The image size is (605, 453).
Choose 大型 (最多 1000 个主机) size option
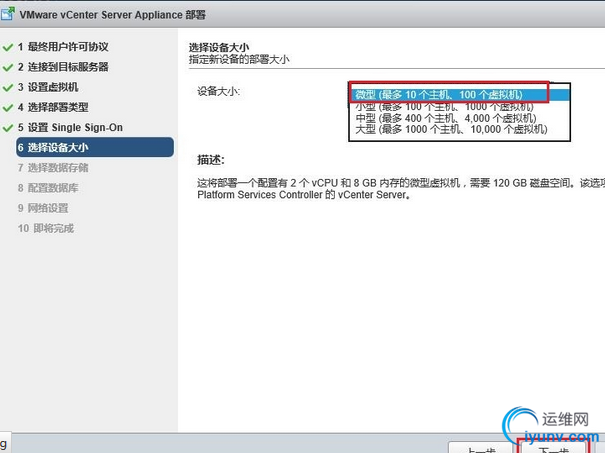tap(460, 129)
